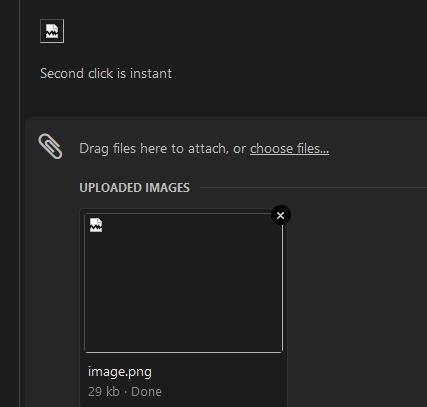Click the broken image icon above the comment text
The image size is (427, 407).
(x=52, y=31)
